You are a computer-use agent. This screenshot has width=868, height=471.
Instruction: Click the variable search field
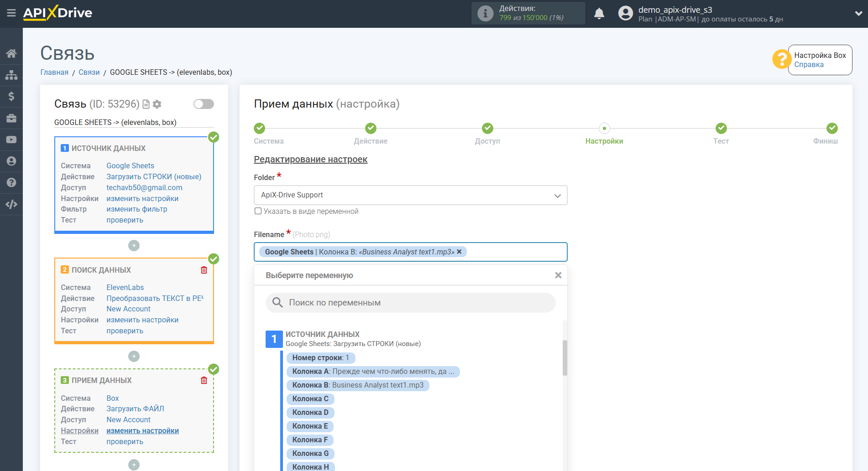pos(411,303)
